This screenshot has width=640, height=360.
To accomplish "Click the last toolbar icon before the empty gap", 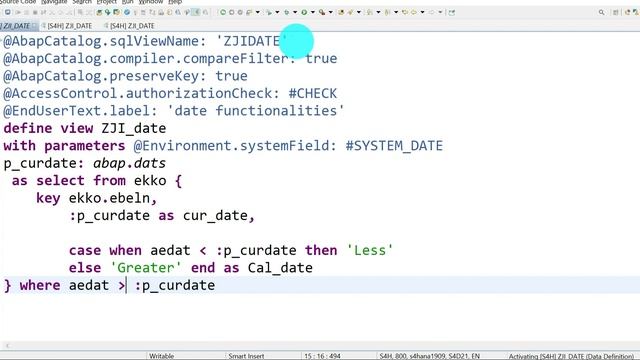I will pos(452,12).
